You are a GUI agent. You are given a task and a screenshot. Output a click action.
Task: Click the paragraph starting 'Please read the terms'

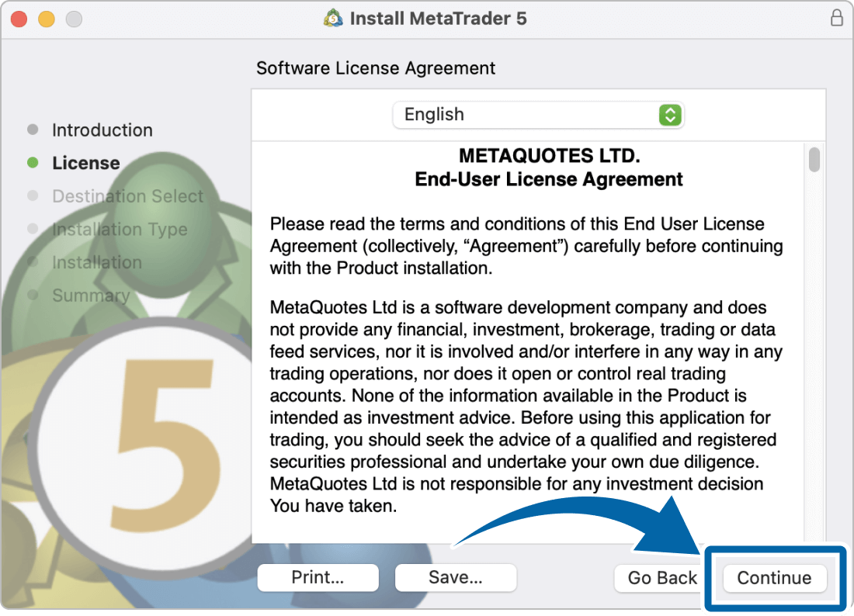tap(526, 246)
